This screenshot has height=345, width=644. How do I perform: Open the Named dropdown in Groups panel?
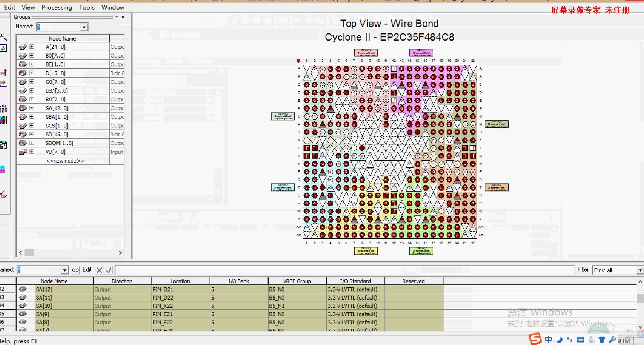coord(85,27)
